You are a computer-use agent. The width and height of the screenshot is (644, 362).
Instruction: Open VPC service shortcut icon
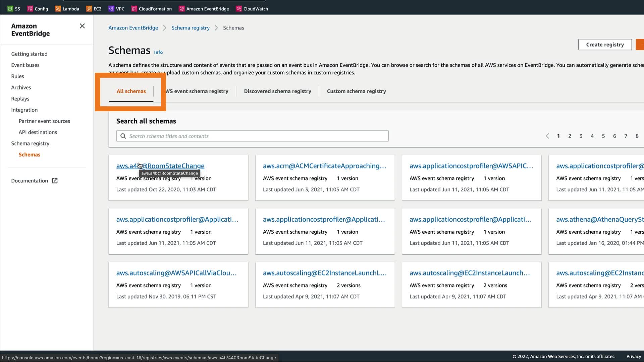[x=111, y=9]
